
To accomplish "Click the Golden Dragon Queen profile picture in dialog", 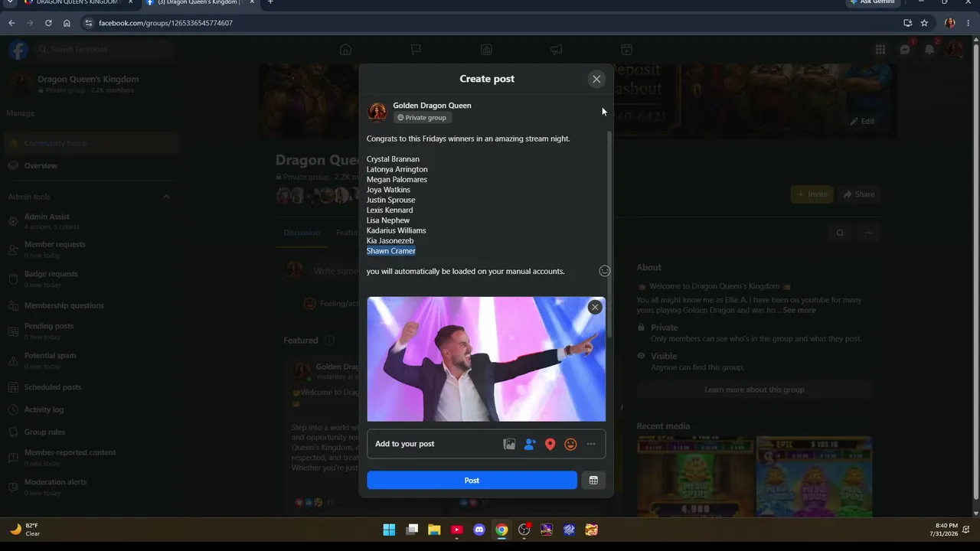I will (x=377, y=112).
